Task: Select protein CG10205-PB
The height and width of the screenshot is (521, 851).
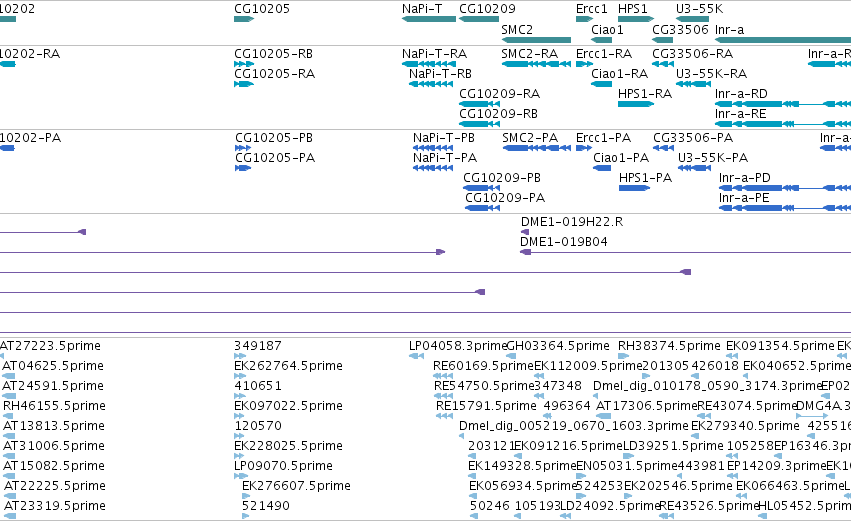Action: point(243,148)
